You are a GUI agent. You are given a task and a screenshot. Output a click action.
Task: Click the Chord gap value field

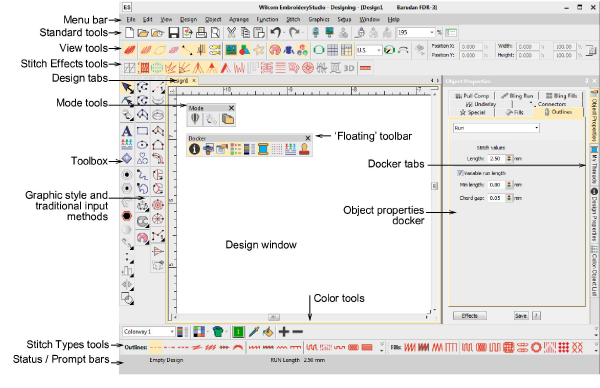[x=497, y=198]
